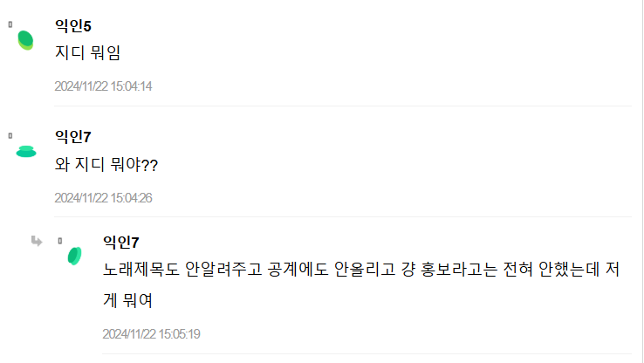Open the 익인5 username
This screenshot has height=363, width=644.
73,26
